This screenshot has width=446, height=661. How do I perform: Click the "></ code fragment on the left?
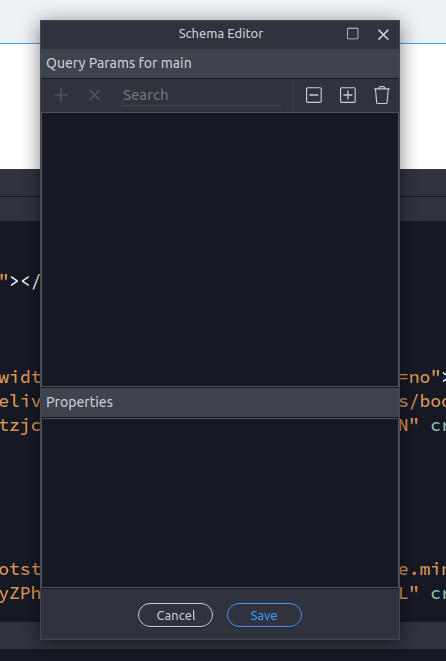tap(20, 280)
